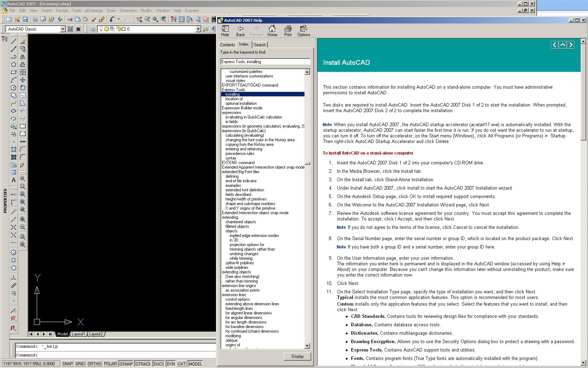Select the Rotate modify tool
Screen dimensions: 588x368
23,88
